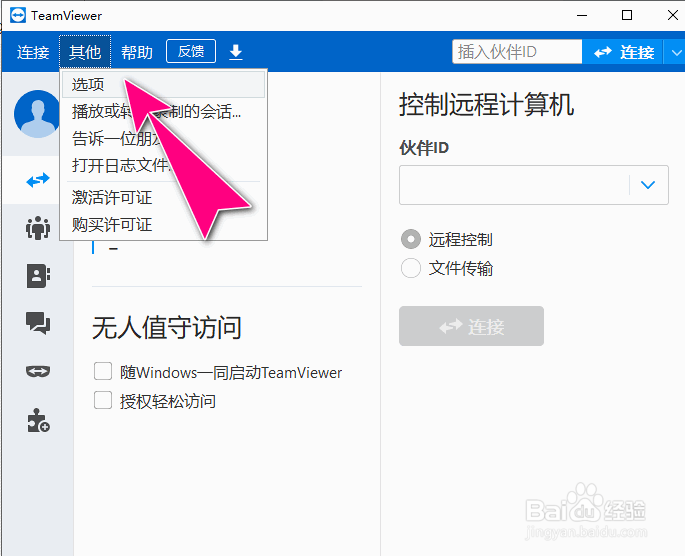Screen dimensions: 685x556
Task: Open the Chat sidebar icon
Action: pyautogui.click(x=38, y=323)
